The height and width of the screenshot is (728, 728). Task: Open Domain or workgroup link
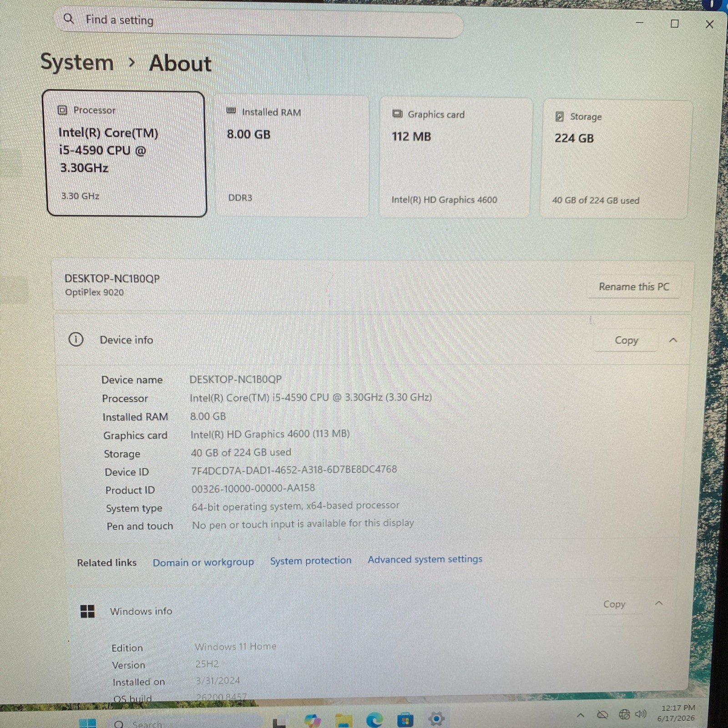[x=203, y=562]
